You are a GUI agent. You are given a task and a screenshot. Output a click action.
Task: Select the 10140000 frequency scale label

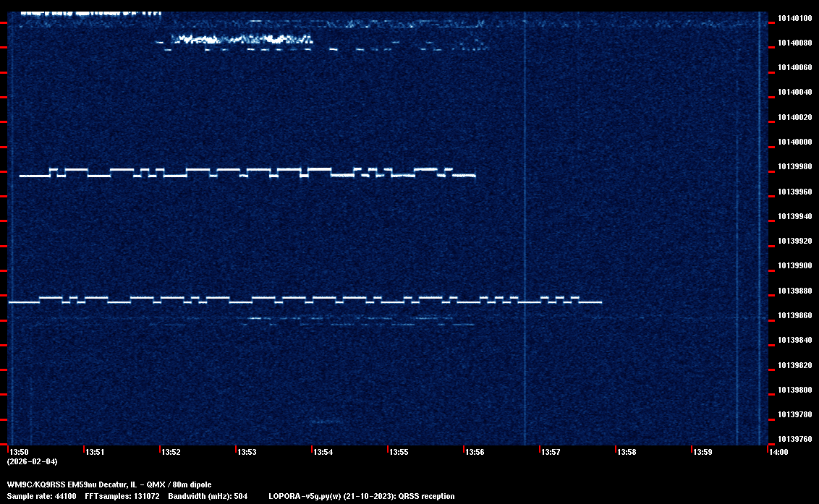click(794, 142)
